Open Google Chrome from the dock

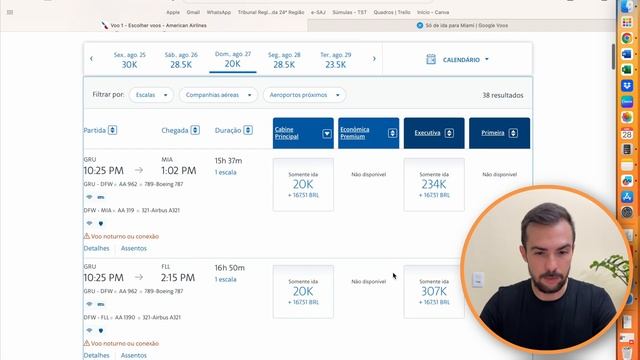click(627, 38)
